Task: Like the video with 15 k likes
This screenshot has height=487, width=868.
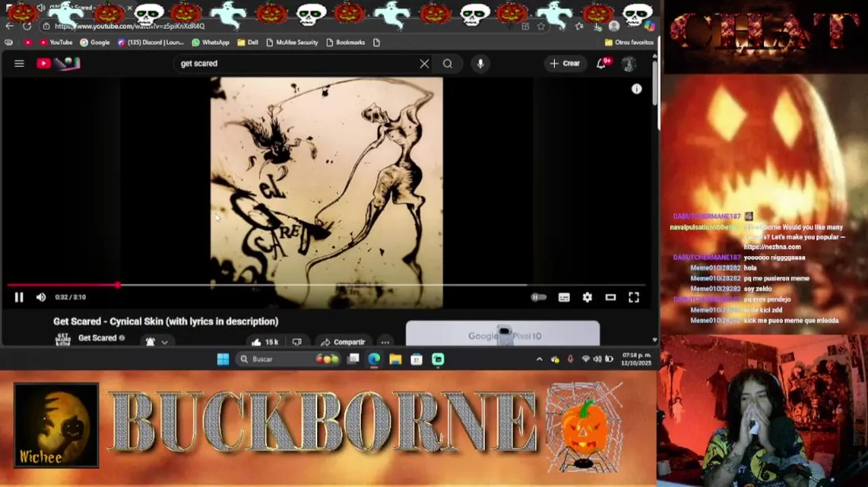Action: point(264,342)
